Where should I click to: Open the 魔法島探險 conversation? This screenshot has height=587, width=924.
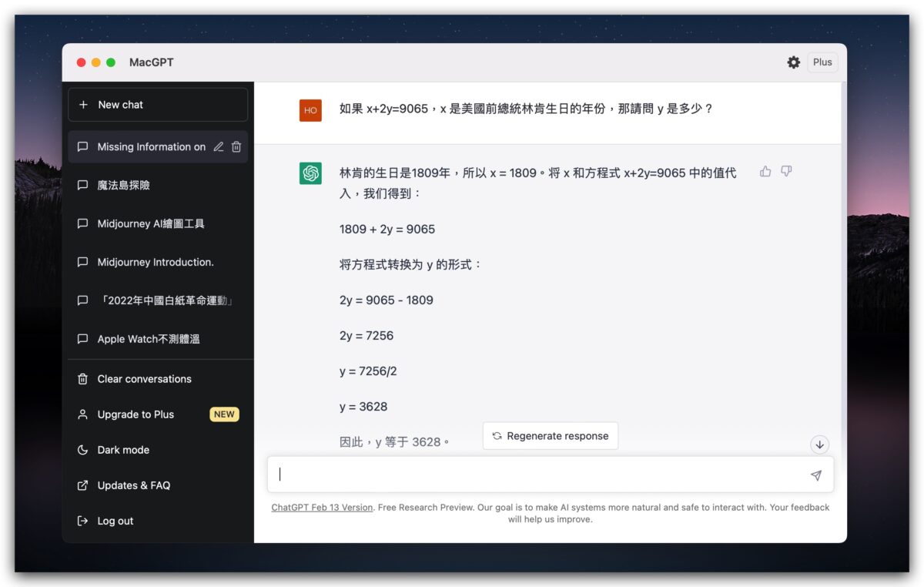pyautogui.click(x=158, y=185)
